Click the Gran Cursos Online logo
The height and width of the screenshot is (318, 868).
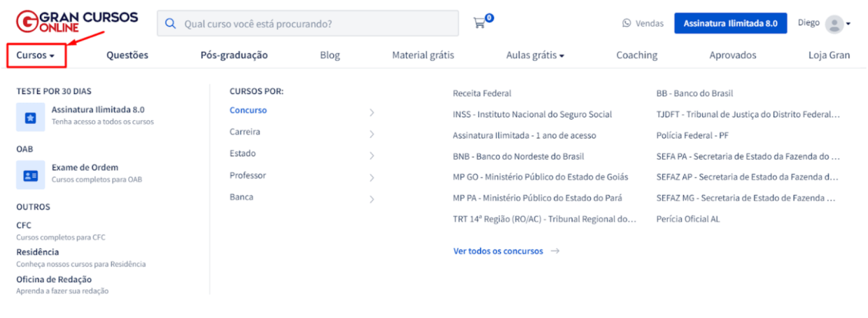tap(77, 22)
